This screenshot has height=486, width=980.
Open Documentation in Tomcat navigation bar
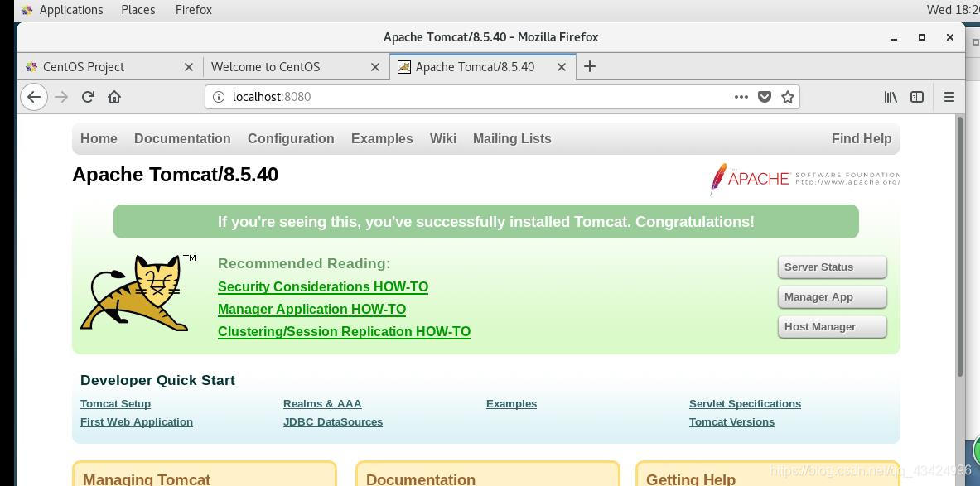point(182,138)
